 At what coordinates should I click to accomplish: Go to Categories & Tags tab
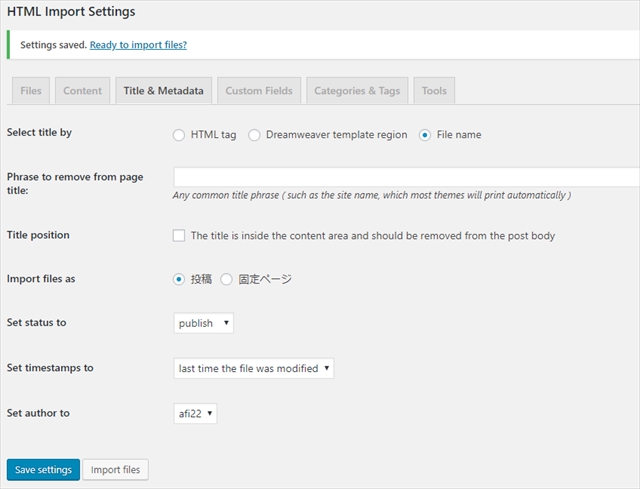tap(356, 91)
